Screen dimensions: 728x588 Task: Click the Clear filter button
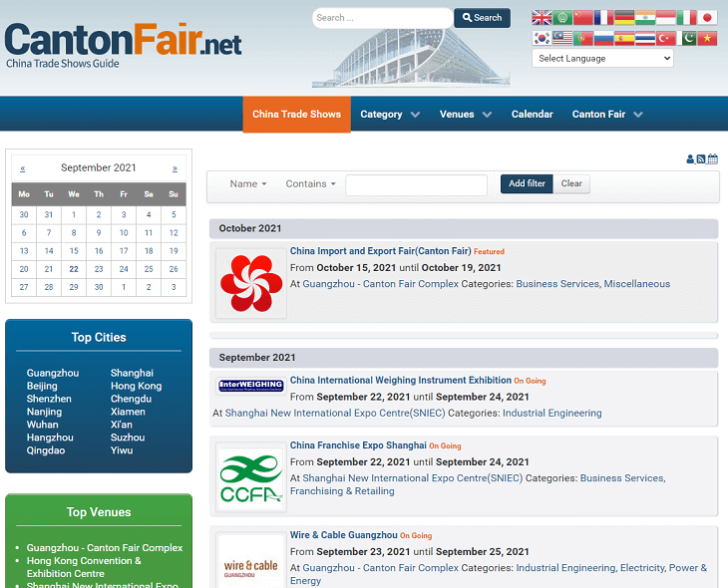571,183
